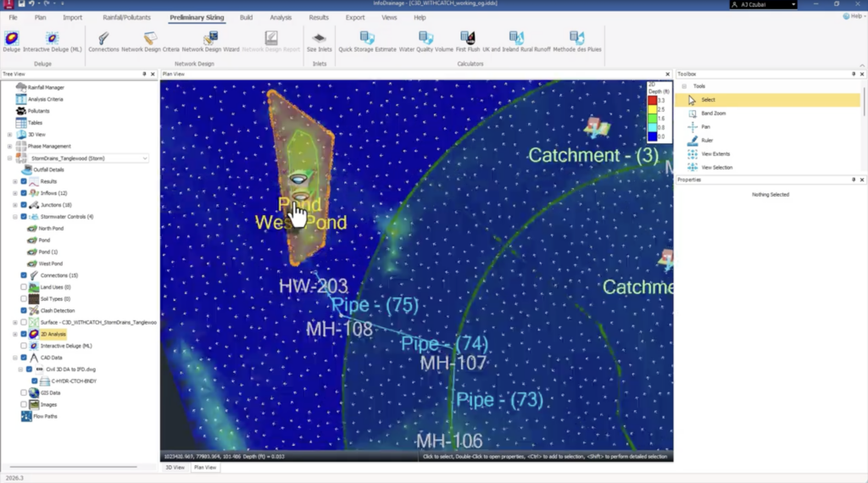This screenshot has height=483, width=868.
Task: Click View Extents in Toolbox
Action: tap(715, 154)
